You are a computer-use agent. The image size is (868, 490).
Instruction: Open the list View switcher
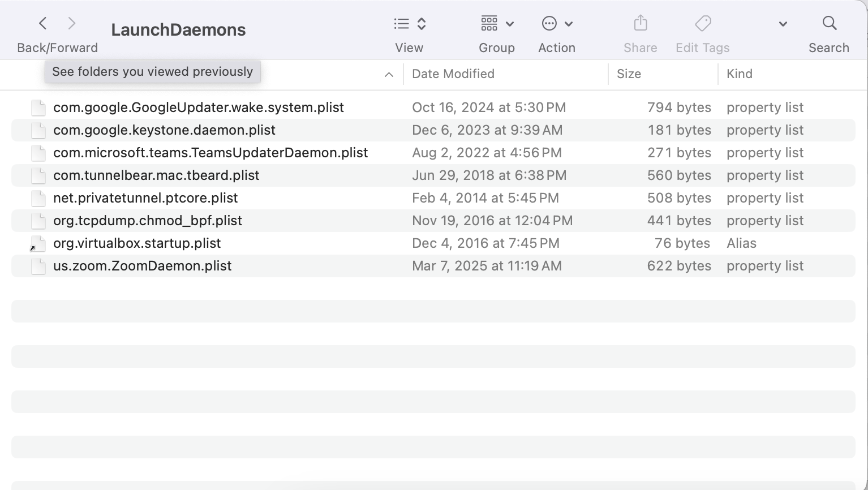point(409,24)
